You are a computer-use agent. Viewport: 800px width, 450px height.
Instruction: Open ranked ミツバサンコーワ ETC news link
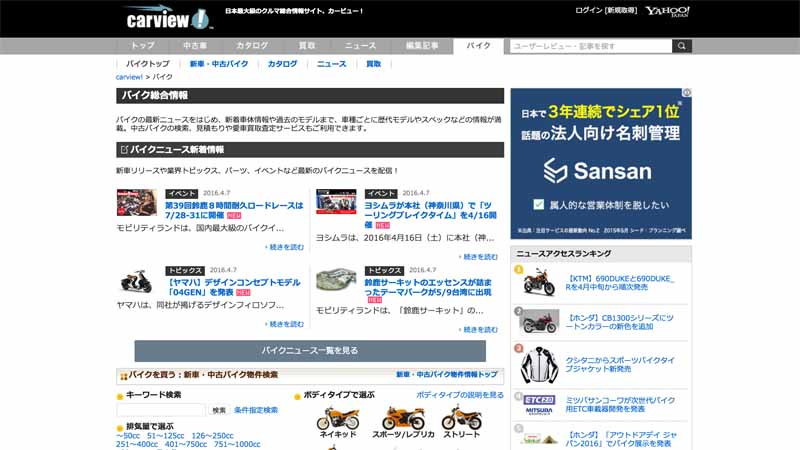tap(620, 405)
